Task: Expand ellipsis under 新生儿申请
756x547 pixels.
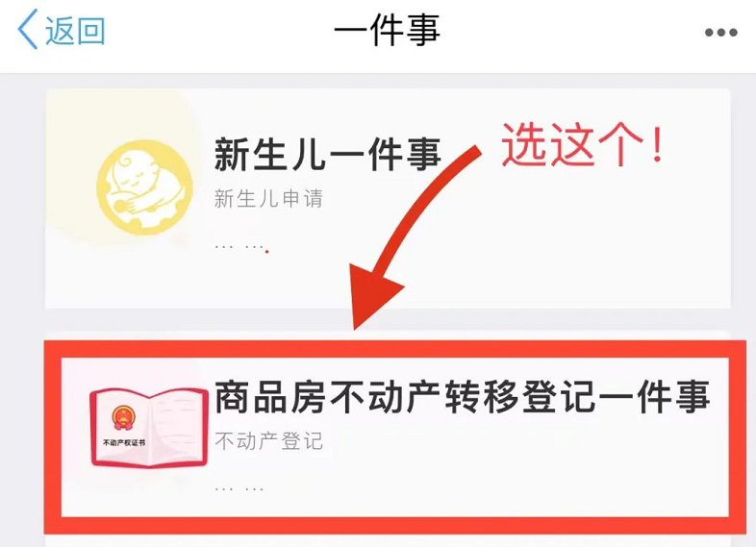Action: click(x=239, y=247)
